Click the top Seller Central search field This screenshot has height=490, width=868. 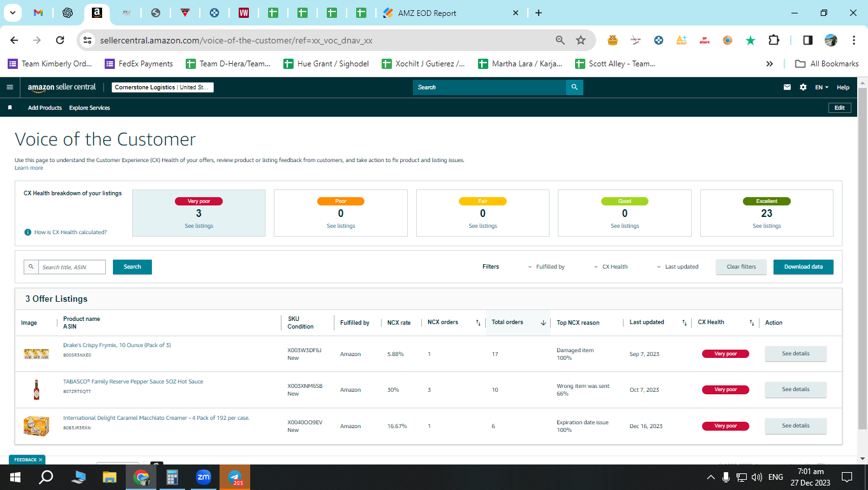(490, 87)
